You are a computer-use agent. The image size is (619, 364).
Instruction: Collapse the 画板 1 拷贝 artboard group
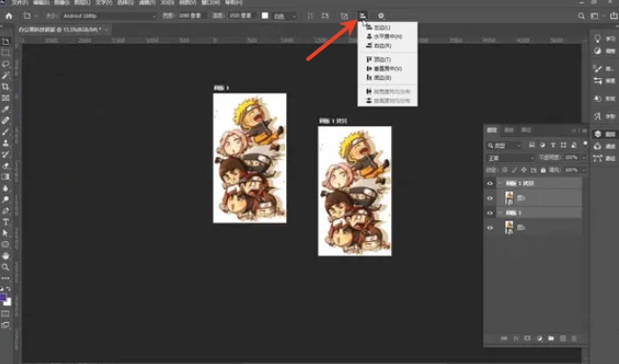[500, 183]
